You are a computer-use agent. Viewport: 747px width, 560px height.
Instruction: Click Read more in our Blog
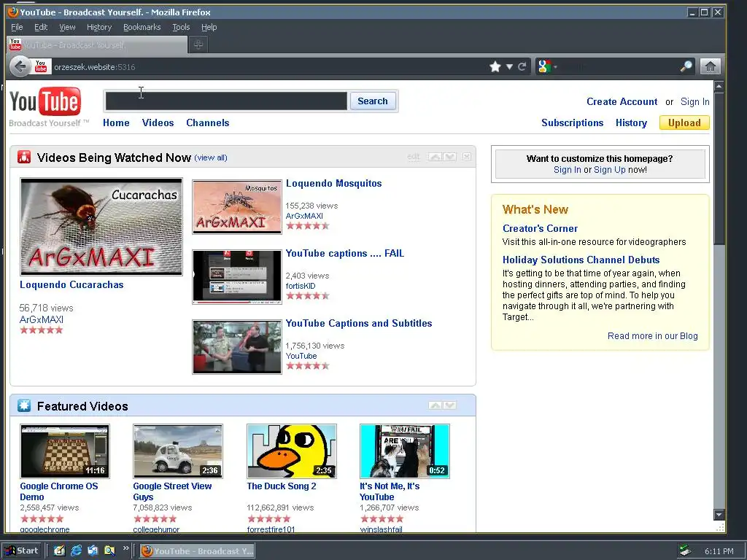point(653,335)
